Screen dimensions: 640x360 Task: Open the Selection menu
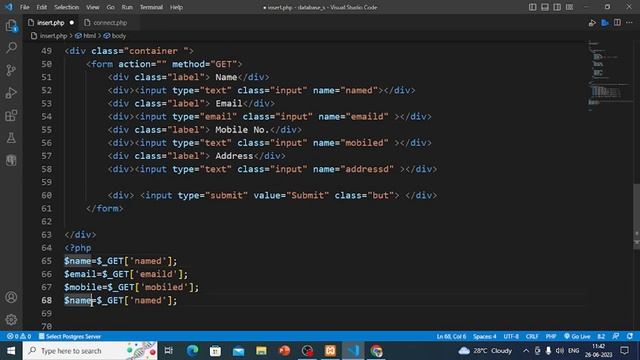tap(67, 7)
